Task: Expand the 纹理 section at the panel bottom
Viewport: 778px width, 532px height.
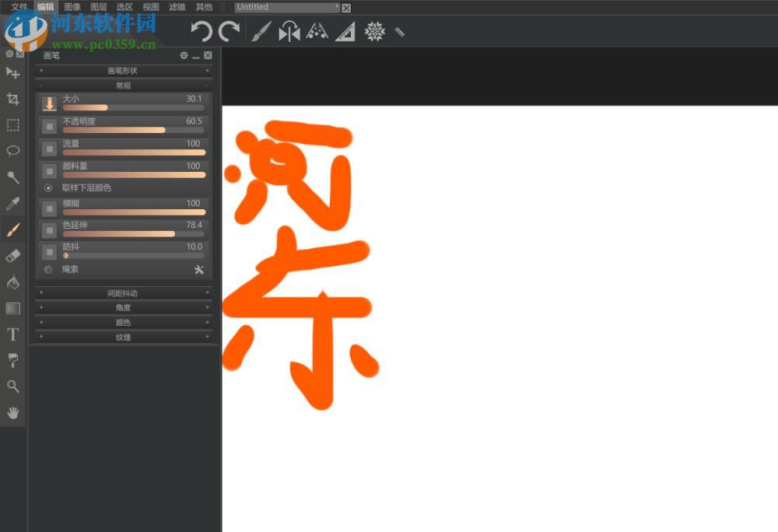Action: [123, 337]
